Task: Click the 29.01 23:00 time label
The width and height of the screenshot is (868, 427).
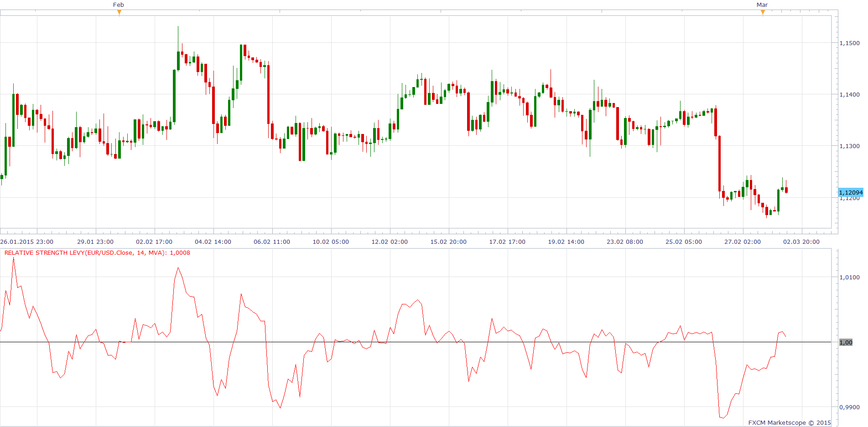Action: (x=95, y=242)
